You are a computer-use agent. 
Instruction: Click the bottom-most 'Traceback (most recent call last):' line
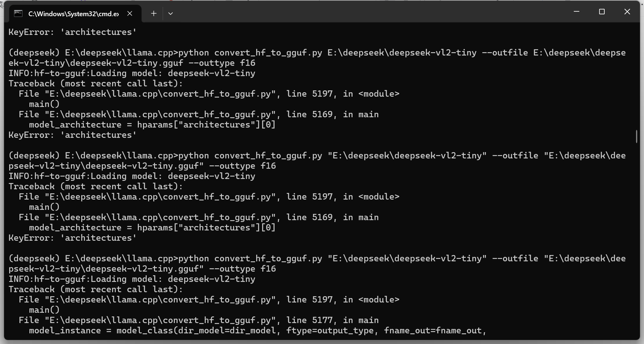[x=96, y=289]
